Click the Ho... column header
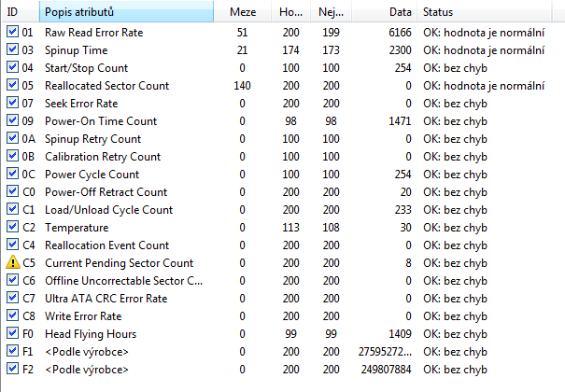This screenshot has height=392, width=565. 290,12
